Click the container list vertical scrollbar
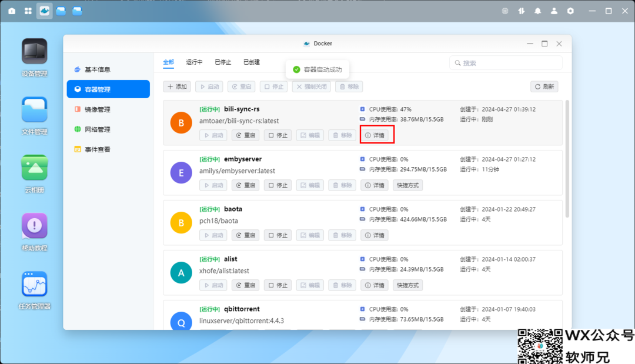 click(567, 159)
